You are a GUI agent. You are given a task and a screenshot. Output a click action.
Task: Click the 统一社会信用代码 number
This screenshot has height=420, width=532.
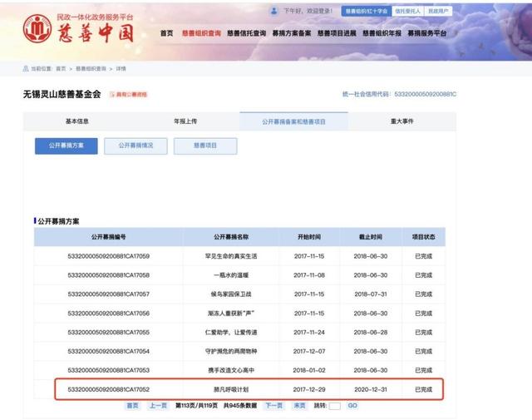pos(425,94)
